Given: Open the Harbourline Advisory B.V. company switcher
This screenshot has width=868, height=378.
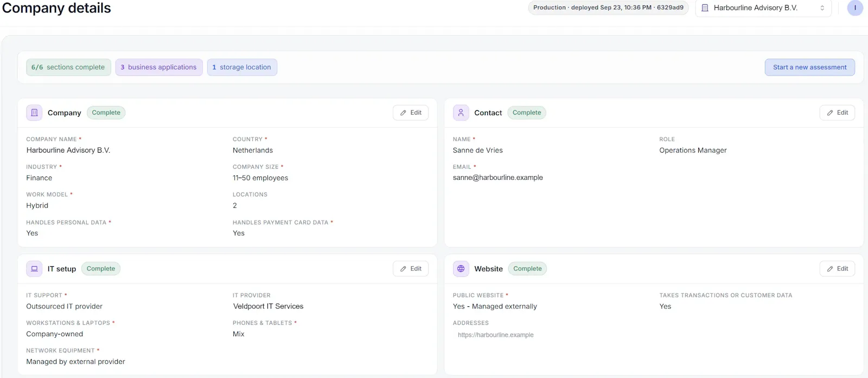Looking at the screenshot, I should (x=763, y=8).
